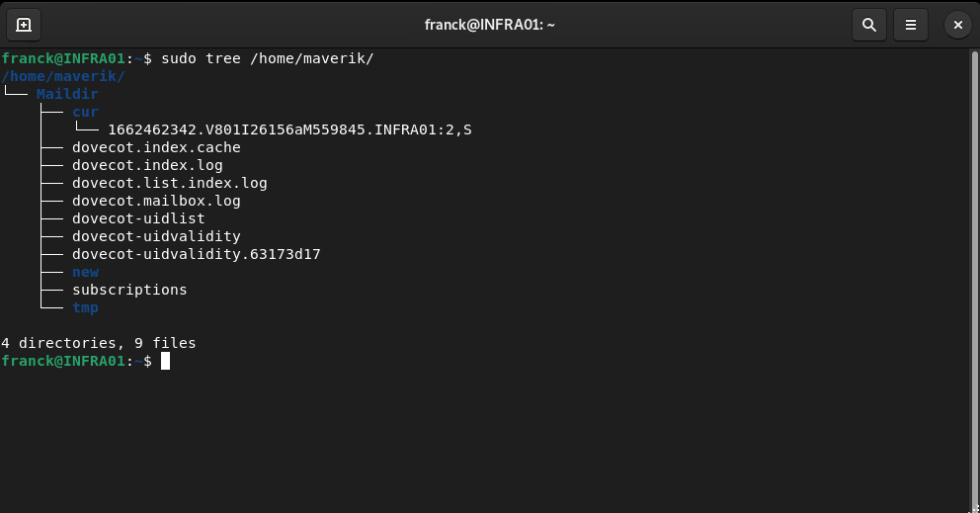Image resolution: width=980 pixels, height=513 pixels.
Task: Click the subscriptions file entry
Action: (129, 290)
